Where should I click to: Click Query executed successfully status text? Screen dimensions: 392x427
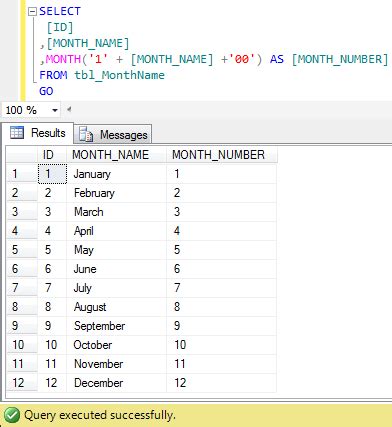click(x=100, y=415)
